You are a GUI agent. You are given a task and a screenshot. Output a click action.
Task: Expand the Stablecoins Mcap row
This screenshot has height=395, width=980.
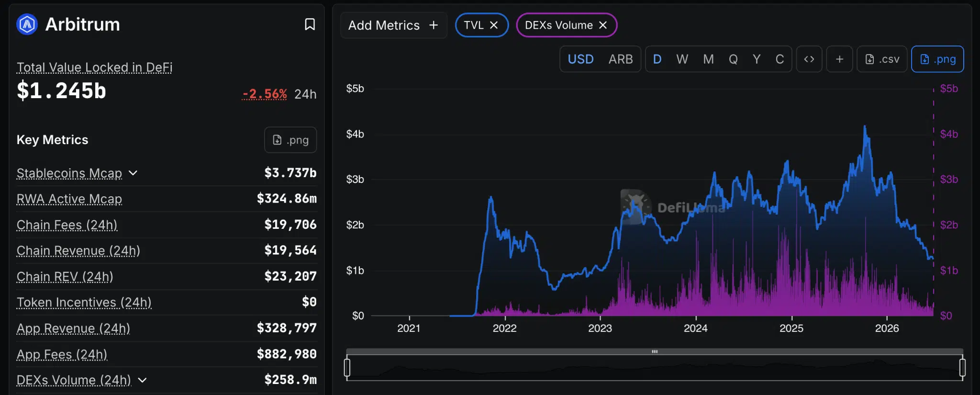click(133, 173)
